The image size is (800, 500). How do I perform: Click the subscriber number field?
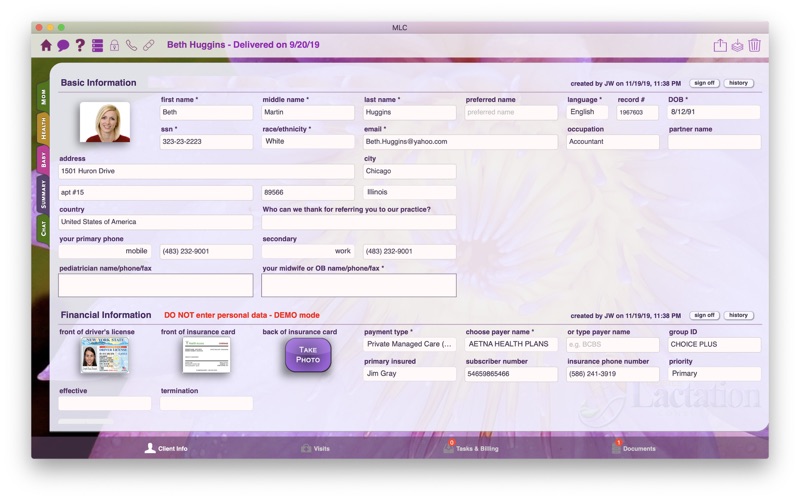[x=511, y=374]
